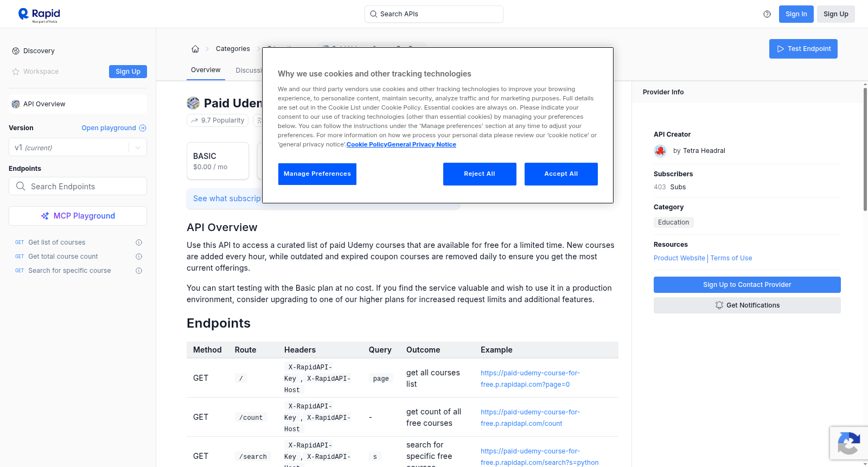Focus the Search APIs field
Image resolution: width=868 pixels, height=467 pixels.
pyautogui.click(x=434, y=14)
